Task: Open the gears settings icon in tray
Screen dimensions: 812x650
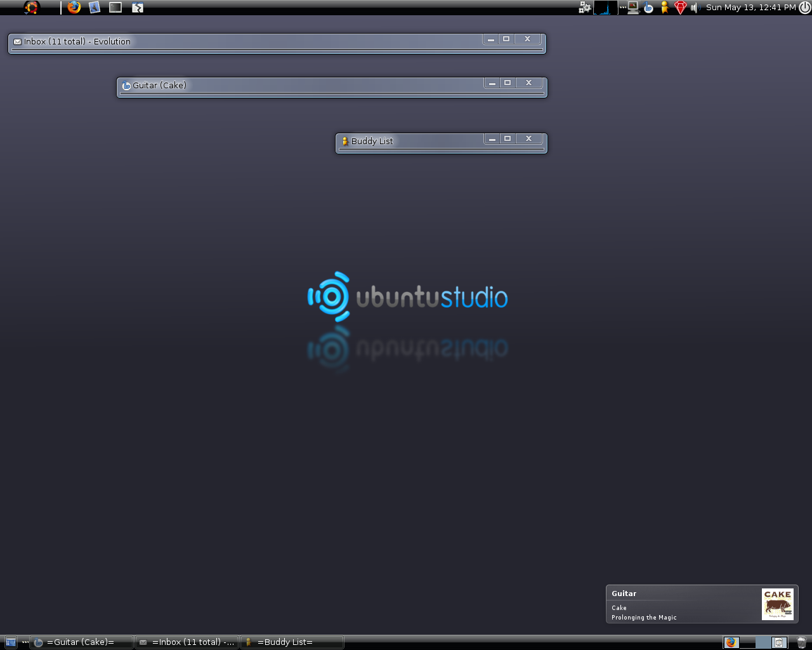Action: (x=585, y=8)
